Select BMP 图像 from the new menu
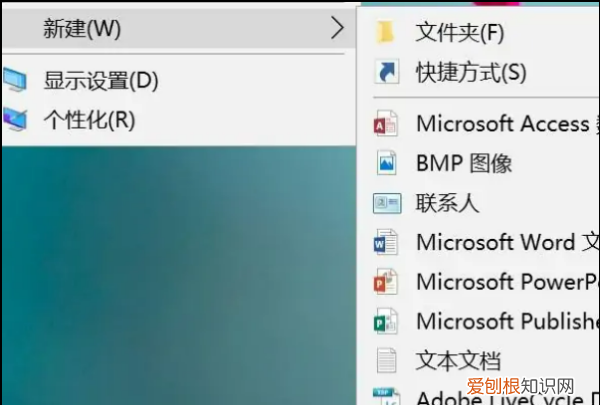The height and width of the screenshot is (405, 600). (464, 163)
